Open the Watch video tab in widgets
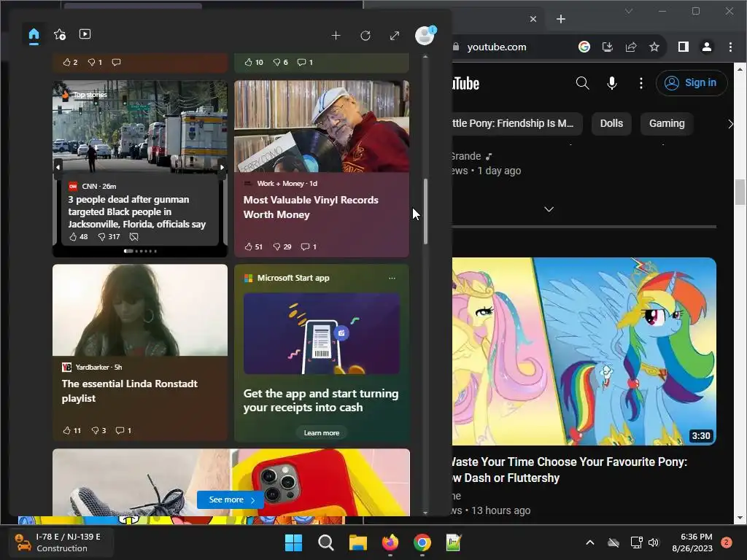 tap(85, 34)
